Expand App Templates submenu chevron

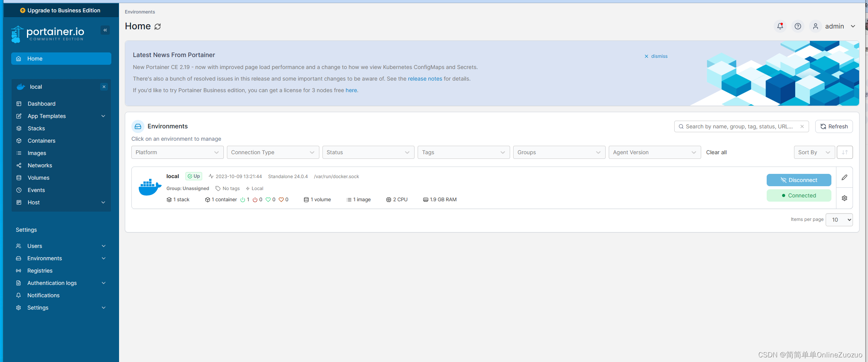click(x=103, y=116)
